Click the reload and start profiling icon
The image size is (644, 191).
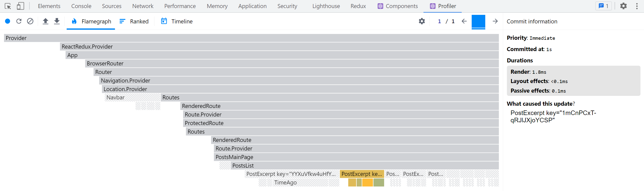[x=19, y=21]
